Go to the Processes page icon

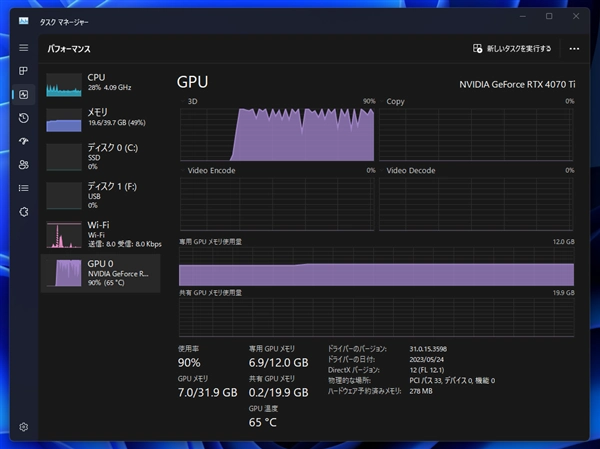coord(23,71)
